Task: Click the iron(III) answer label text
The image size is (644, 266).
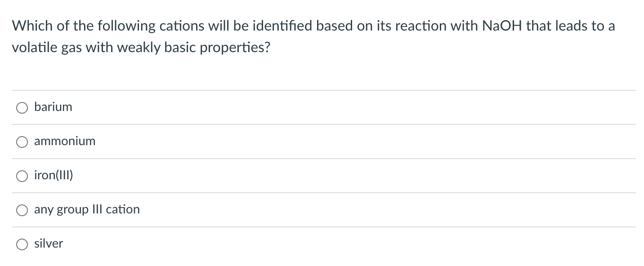Action: click(x=54, y=175)
